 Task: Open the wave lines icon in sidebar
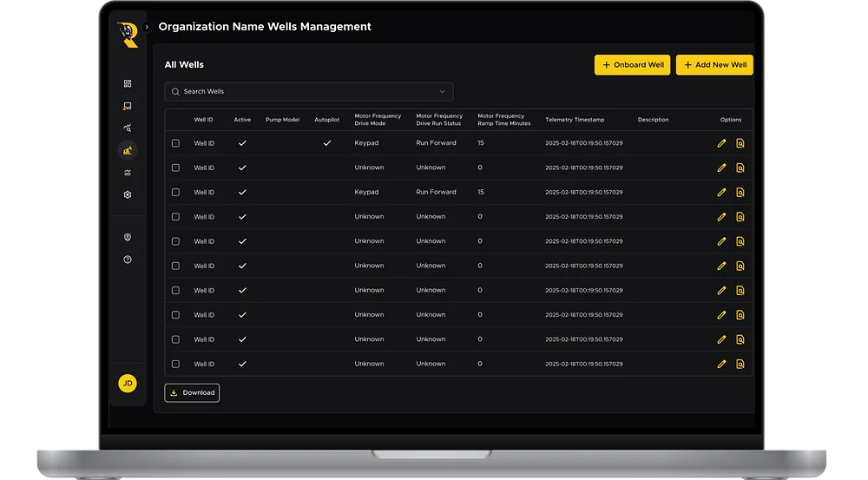[128, 173]
